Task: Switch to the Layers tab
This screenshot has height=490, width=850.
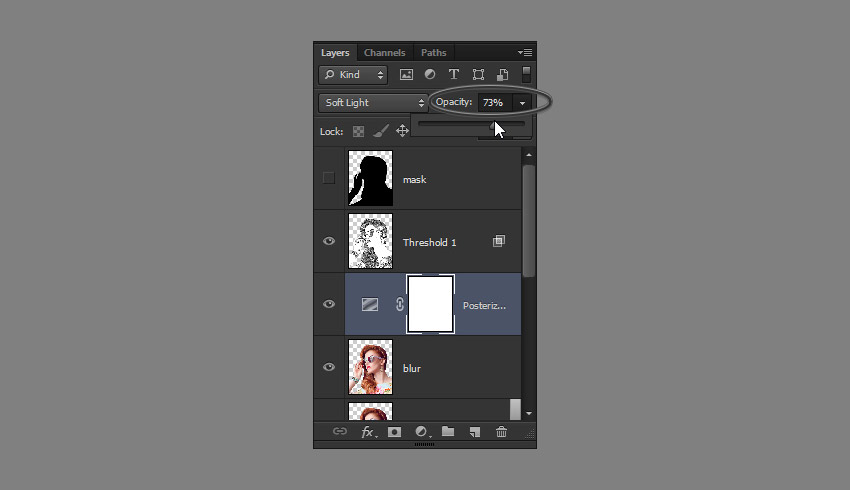Action: [x=335, y=53]
